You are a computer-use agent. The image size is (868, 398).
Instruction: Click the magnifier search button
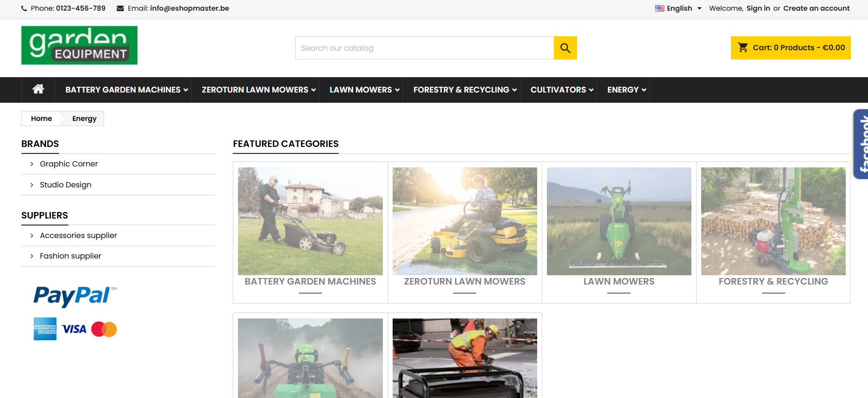(x=565, y=48)
